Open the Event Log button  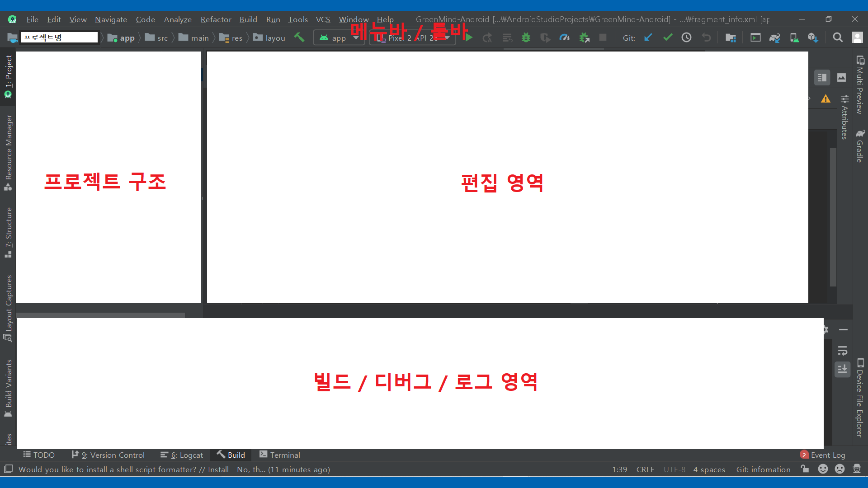tap(823, 455)
